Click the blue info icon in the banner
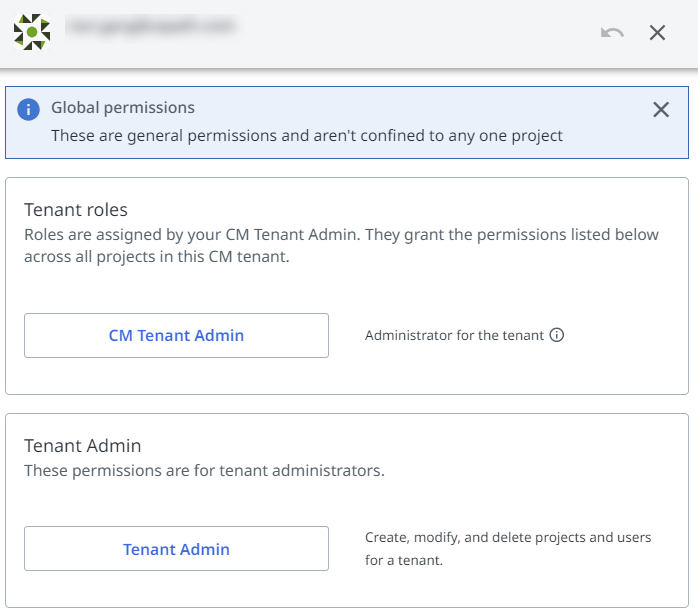The image size is (698, 615). [29, 109]
